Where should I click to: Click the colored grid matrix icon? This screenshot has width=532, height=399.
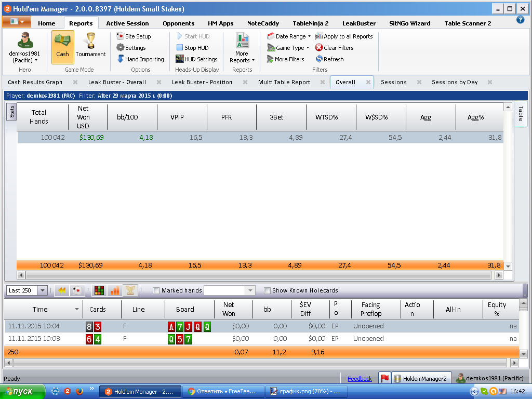pyautogui.click(x=99, y=290)
